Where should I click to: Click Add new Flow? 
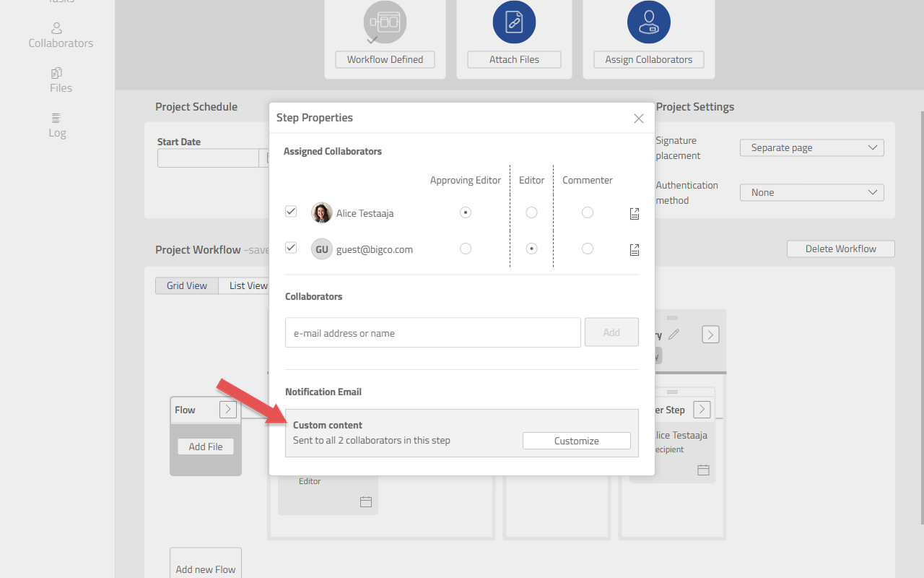pos(206,564)
